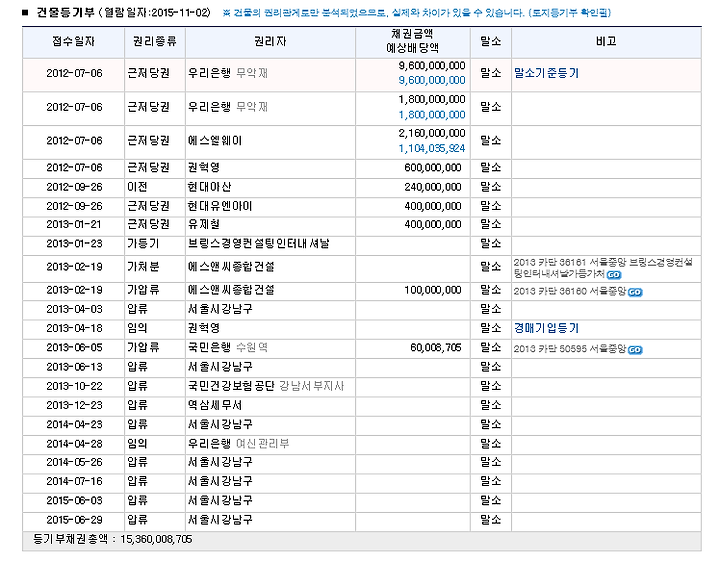Click 에스앤씨종합건설 in the 가처분 row
Viewport: 720px width, 562px height.
point(231,267)
